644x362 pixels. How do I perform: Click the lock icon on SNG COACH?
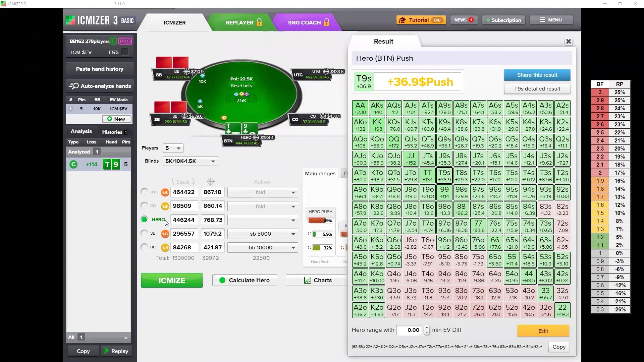click(x=327, y=22)
